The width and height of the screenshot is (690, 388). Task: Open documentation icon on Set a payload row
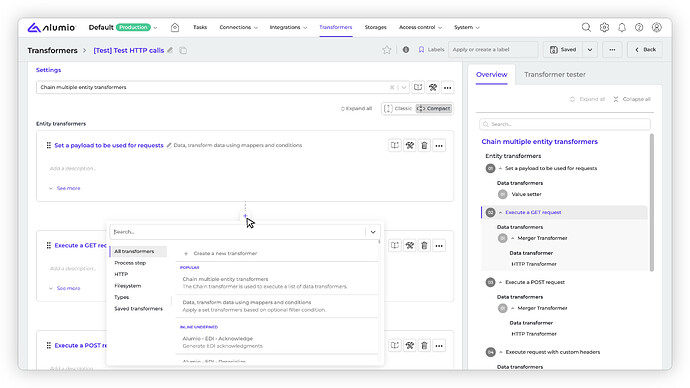[395, 145]
